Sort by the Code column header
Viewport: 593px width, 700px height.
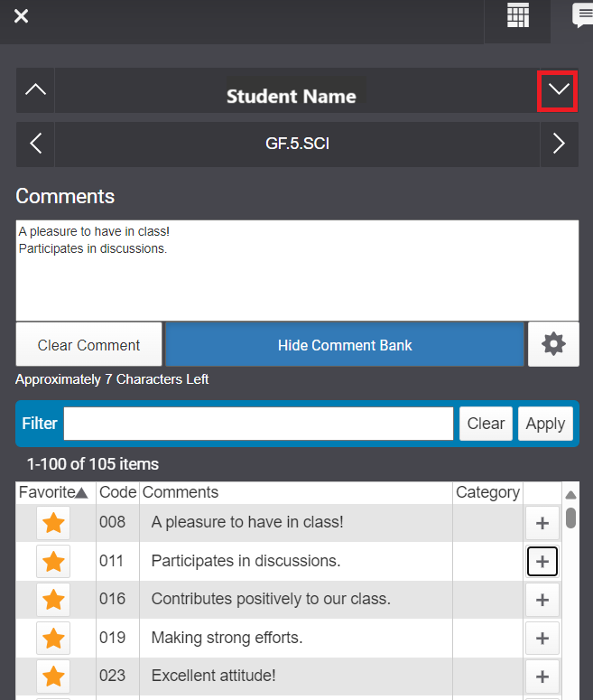[x=117, y=492]
